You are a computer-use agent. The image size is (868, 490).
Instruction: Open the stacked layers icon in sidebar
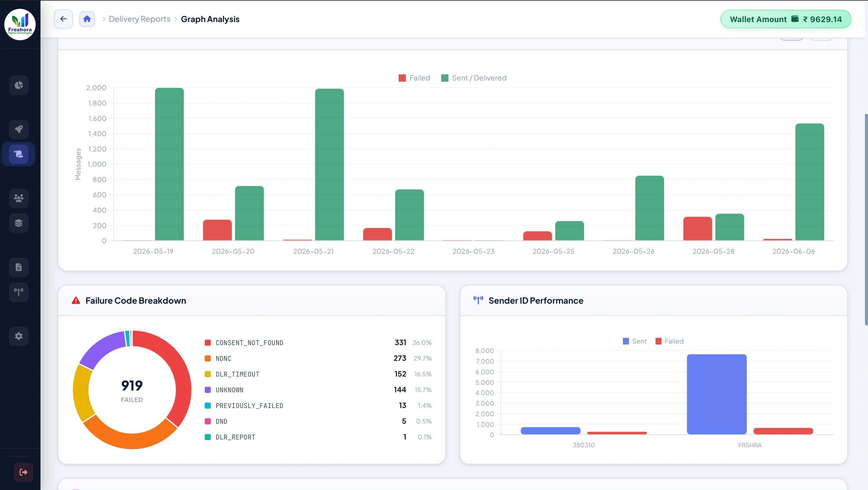(x=19, y=223)
